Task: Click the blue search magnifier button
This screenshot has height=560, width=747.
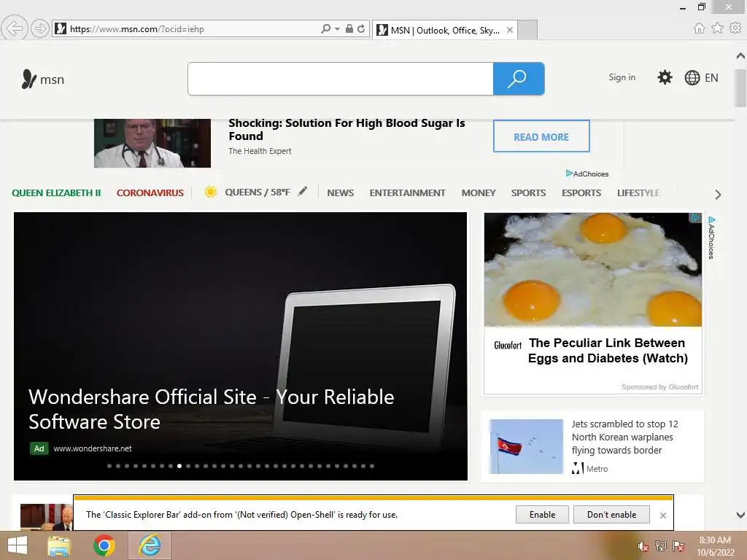Action: pos(519,79)
